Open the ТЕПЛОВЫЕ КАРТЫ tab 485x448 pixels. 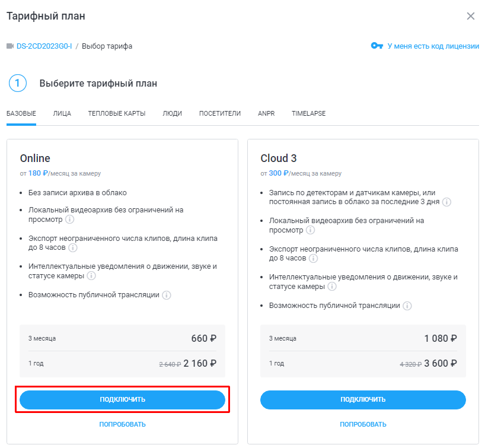117,113
